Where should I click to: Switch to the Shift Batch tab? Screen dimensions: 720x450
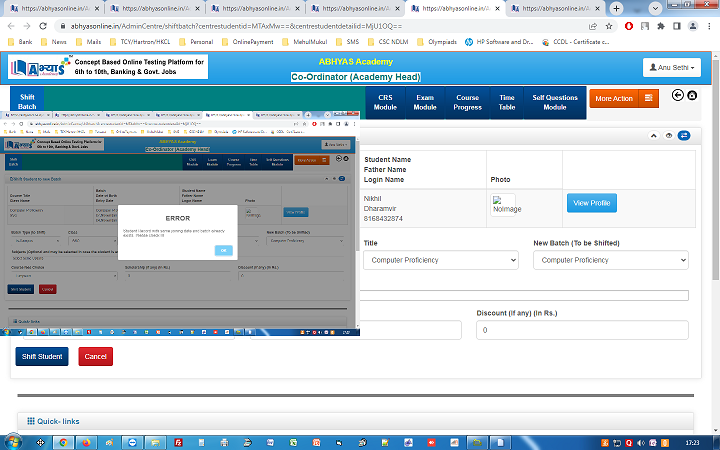27,102
